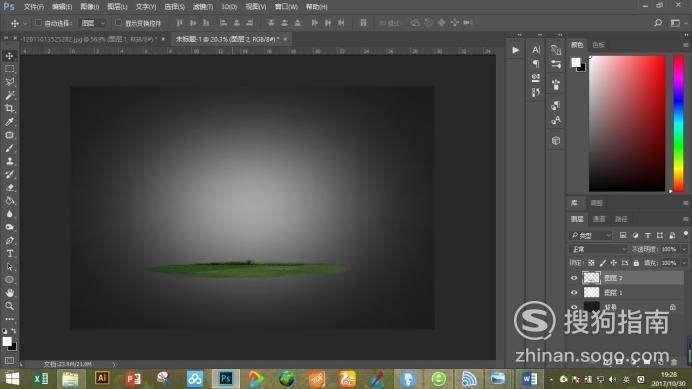Select the Pen tool

[9, 241]
